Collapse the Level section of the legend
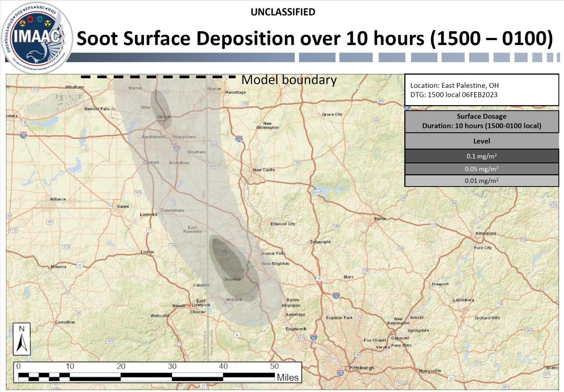The image size is (564, 392). coord(481,141)
